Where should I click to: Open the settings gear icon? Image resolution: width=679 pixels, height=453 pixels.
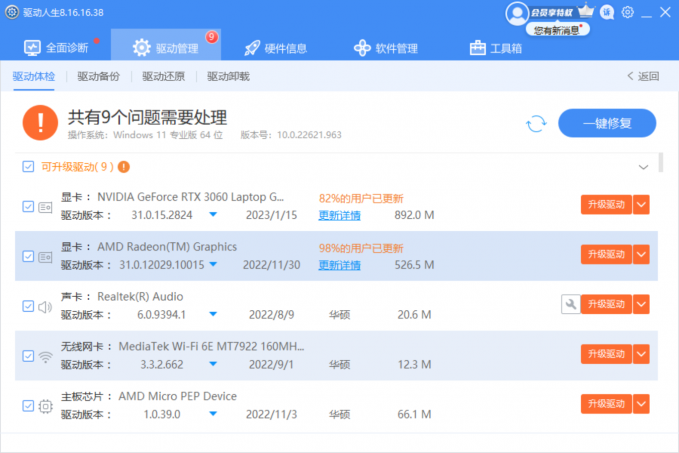[x=627, y=12]
